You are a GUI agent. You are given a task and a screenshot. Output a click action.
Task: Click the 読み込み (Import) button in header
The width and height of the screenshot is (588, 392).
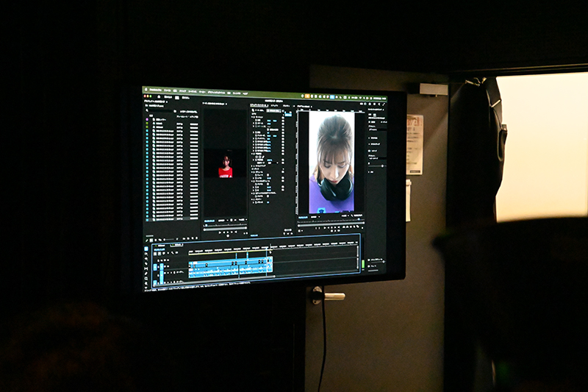click(x=168, y=98)
